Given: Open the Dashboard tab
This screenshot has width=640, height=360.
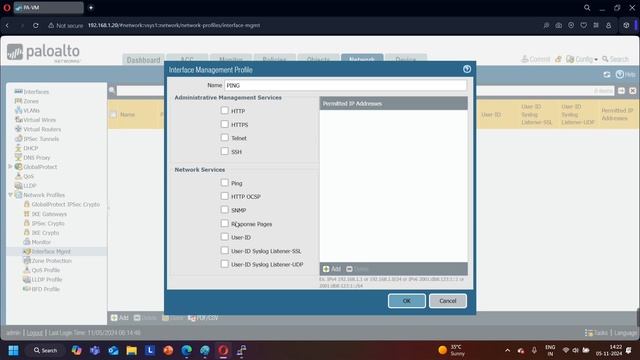Looking at the screenshot, I should point(143,60).
